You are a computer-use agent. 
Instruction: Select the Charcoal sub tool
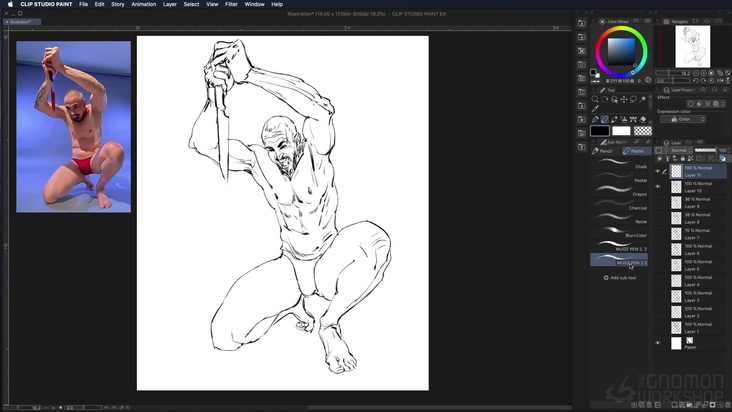(x=619, y=205)
